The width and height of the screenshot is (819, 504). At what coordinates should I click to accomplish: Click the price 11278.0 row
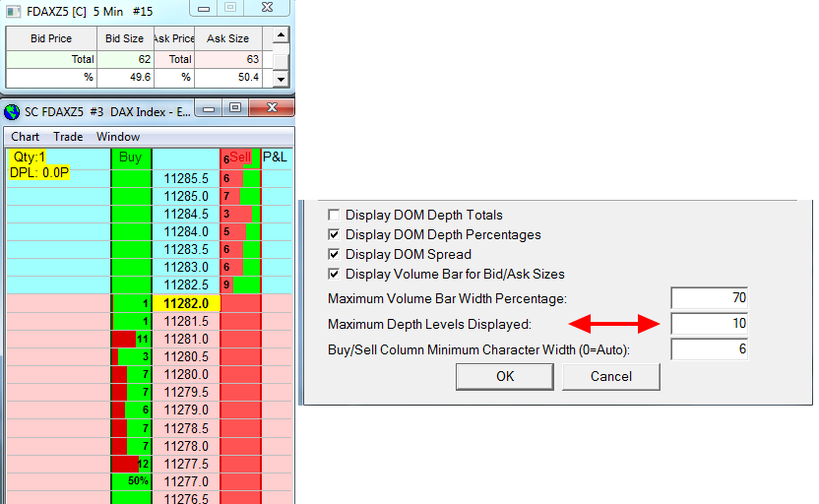[186, 446]
